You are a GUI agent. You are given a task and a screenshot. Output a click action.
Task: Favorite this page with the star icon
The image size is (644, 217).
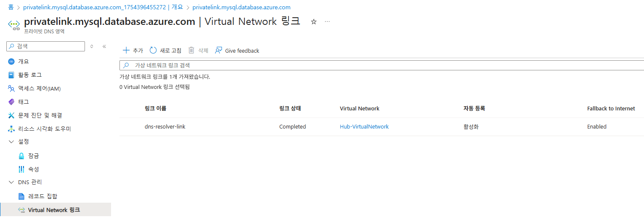313,22
